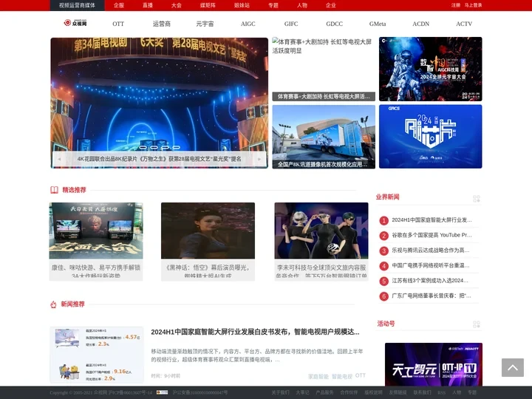The image size is (532, 399).
Task: Select the GIFC navigation category
Action: point(291,24)
